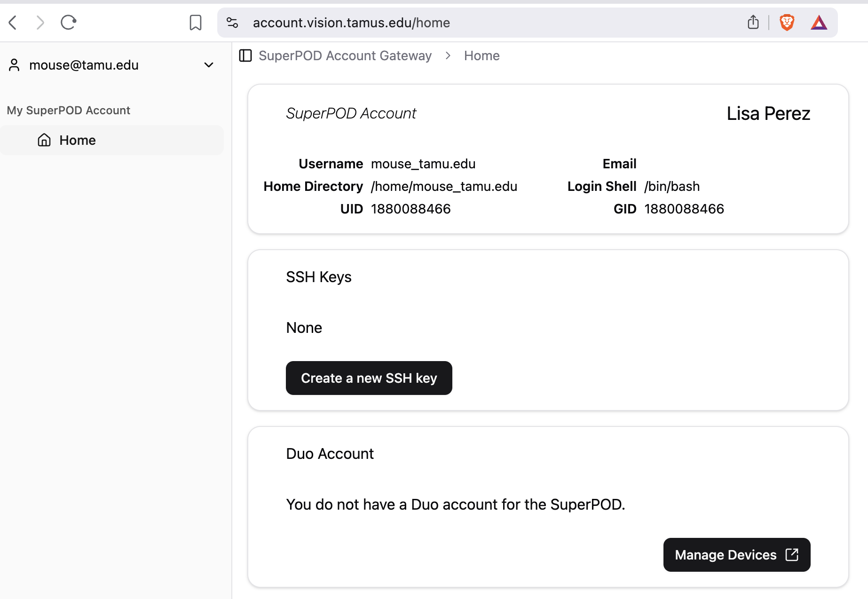This screenshot has width=868, height=599.
Task: Open the Home item under My SuperPOD Account
Action: click(x=77, y=140)
